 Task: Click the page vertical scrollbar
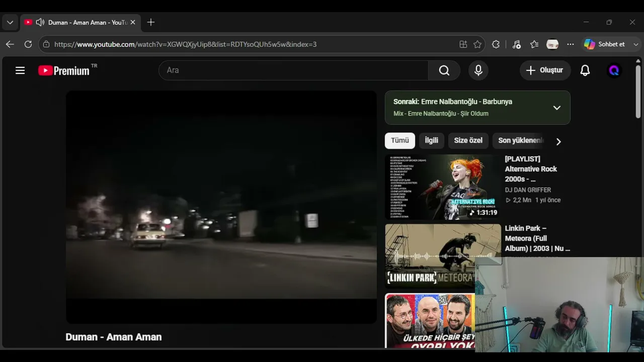click(x=638, y=92)
